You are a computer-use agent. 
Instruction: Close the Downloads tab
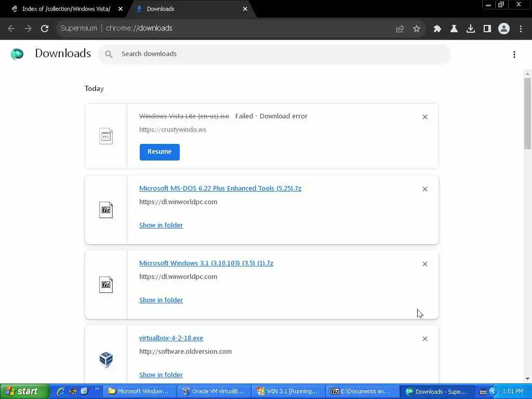tap(245, 9)
